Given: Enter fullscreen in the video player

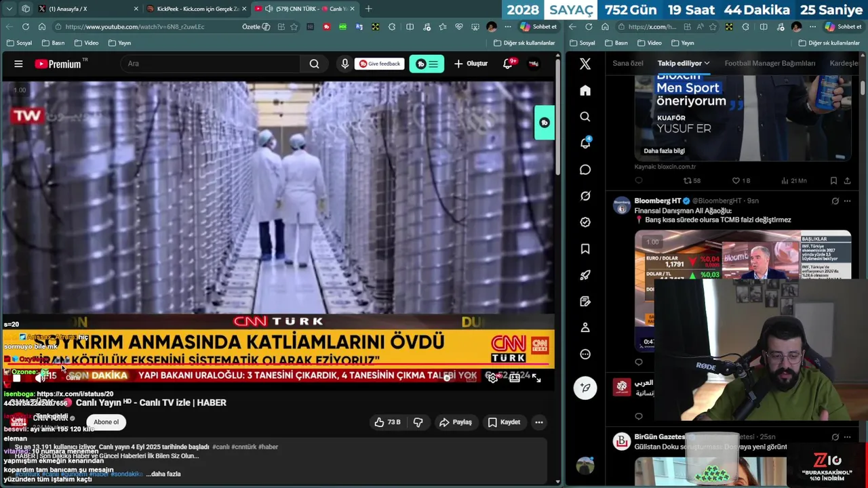Looking at the screenshot, I should [536, 378].
